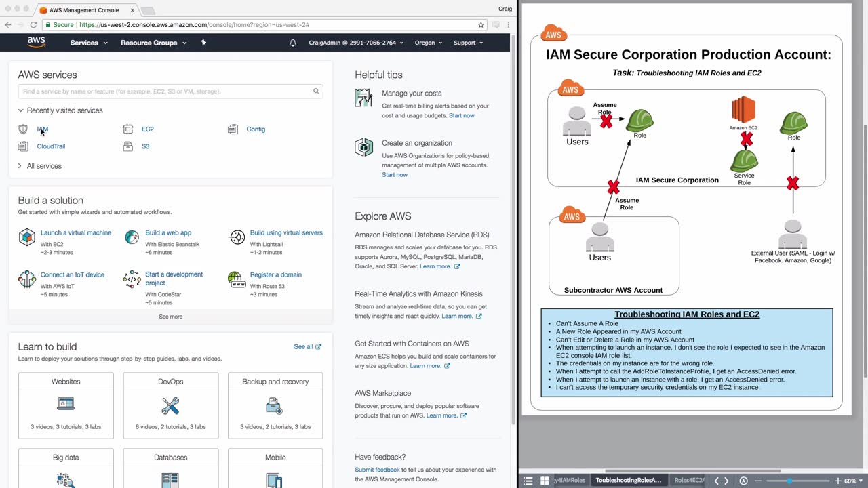Open the CraigAdmin account dropdown
This screenshot has width=868, height=488.
[356, 43]
